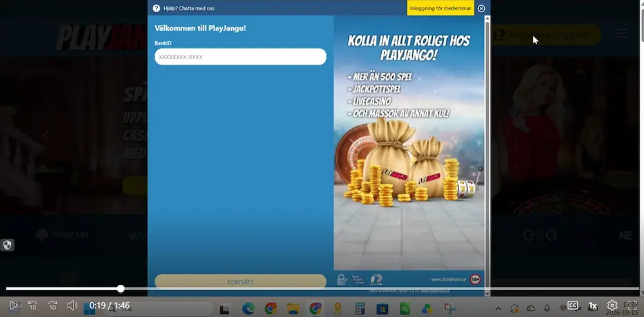Click the dialog scrollbar down arrow
The image size is (644, 317).
point(488,293)
